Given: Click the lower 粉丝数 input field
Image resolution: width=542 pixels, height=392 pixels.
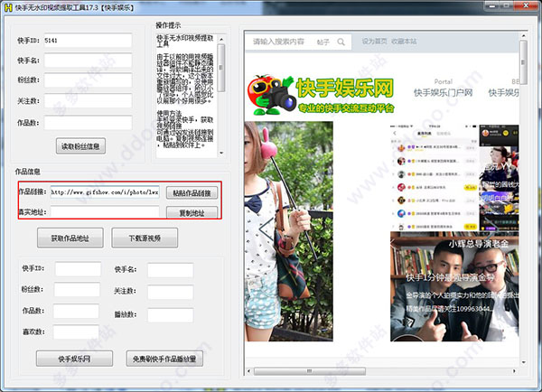Looking at the screenshot, I should coord(77,289).
